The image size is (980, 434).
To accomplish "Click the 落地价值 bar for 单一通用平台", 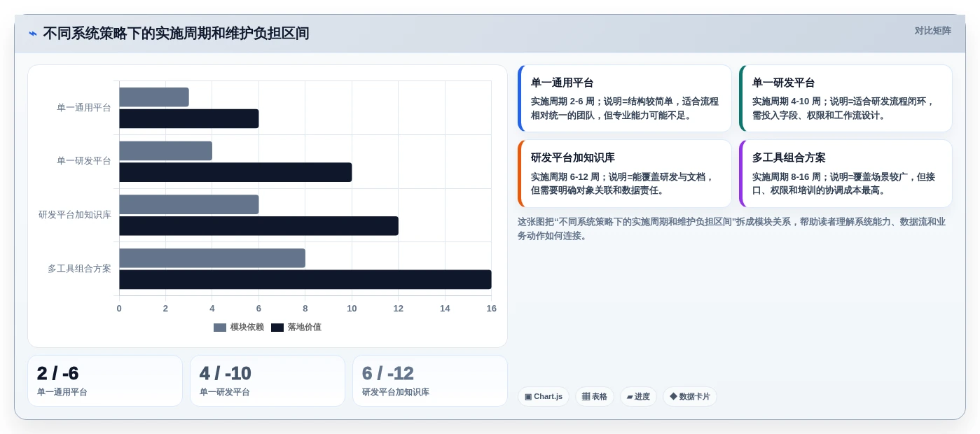I will (189, 118).
